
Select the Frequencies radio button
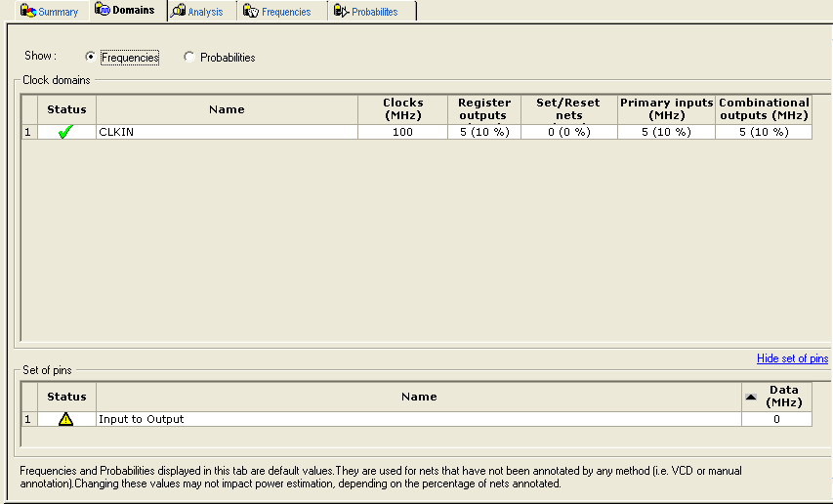[x=91, y=57]
